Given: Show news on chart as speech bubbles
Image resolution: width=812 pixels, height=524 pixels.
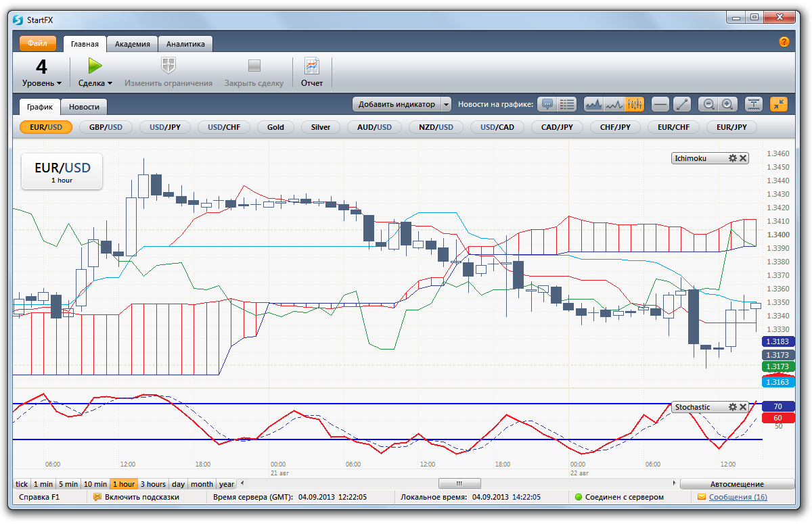Looking at the screenshot, I should coord(547,105).
